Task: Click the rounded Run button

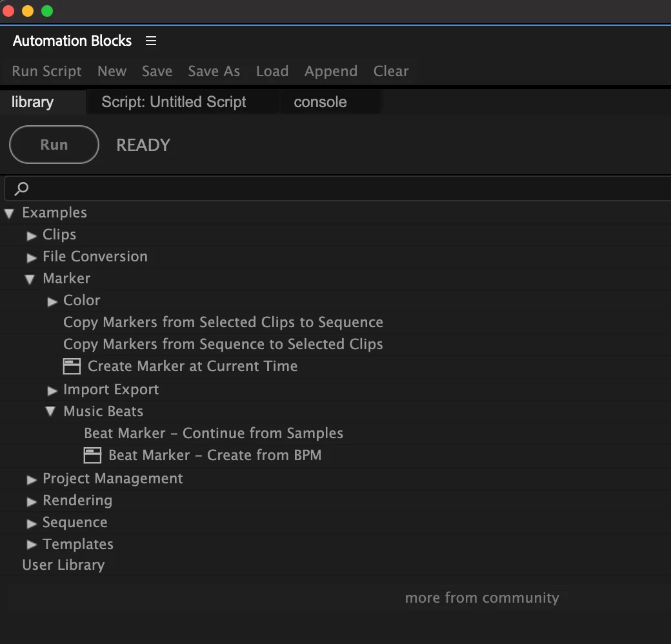Action: (x=54, y=145)
